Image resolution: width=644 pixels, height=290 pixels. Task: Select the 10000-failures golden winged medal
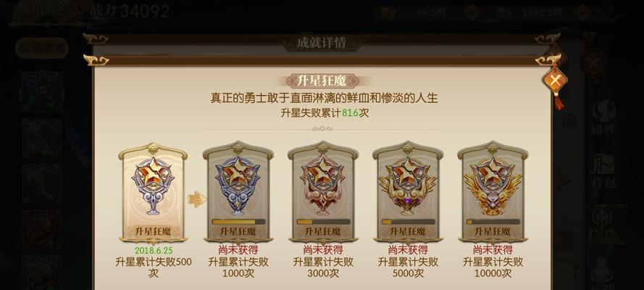493,192
